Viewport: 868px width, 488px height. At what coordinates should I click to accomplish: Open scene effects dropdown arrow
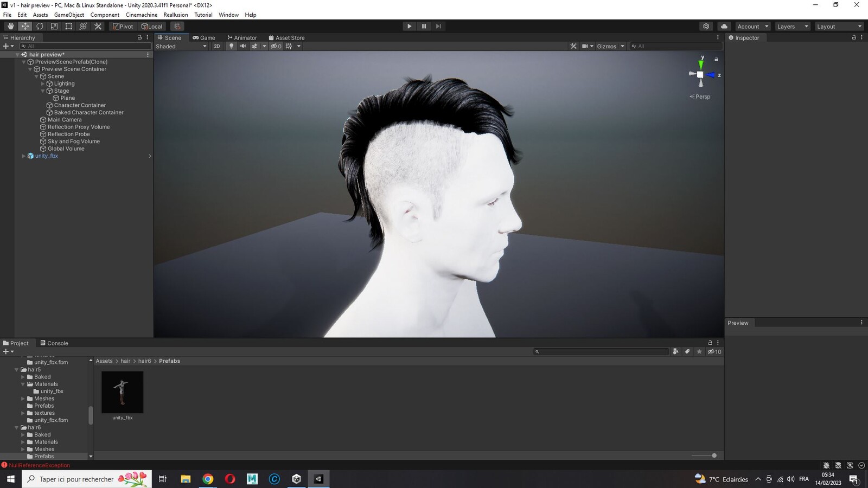click(x=264, y=46)
